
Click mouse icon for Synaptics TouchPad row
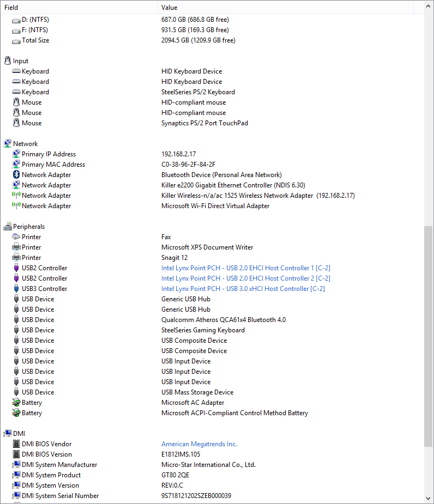click(16, 123)
